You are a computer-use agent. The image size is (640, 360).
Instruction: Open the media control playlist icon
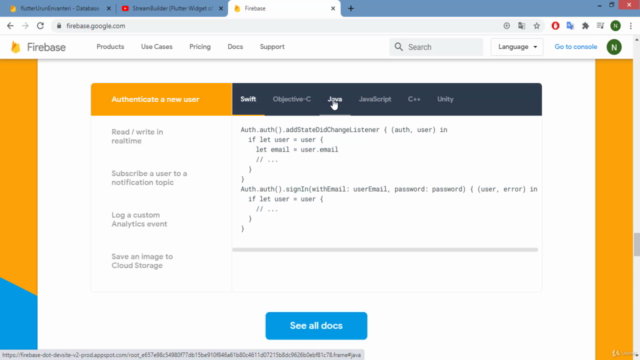point(600,26)
